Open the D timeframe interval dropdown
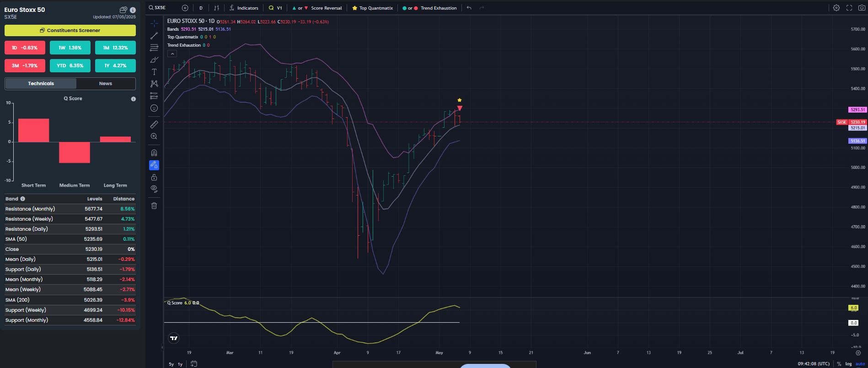This screenshot has height=368, width=868. tap(201, 8)
